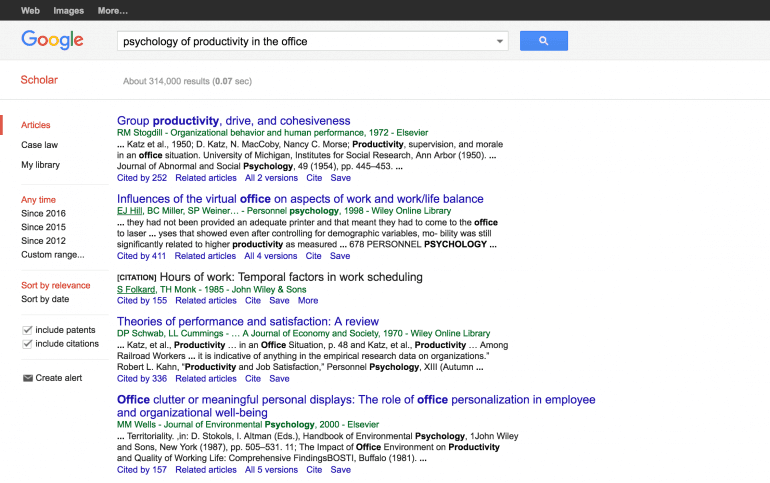Click the blue search magnifier button

point(543,41)
